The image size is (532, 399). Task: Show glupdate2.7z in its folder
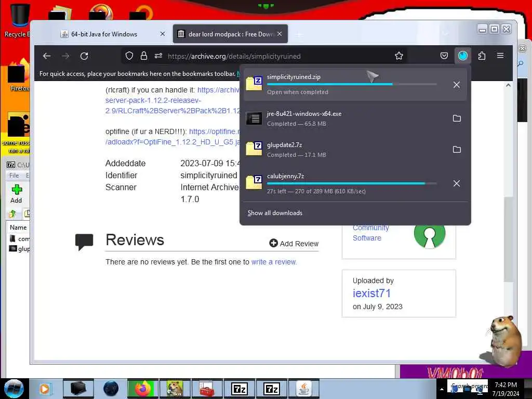pos(457,150)
